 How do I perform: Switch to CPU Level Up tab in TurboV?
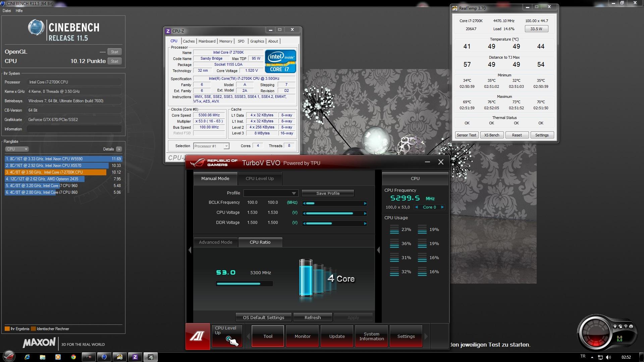pos(260,179)
